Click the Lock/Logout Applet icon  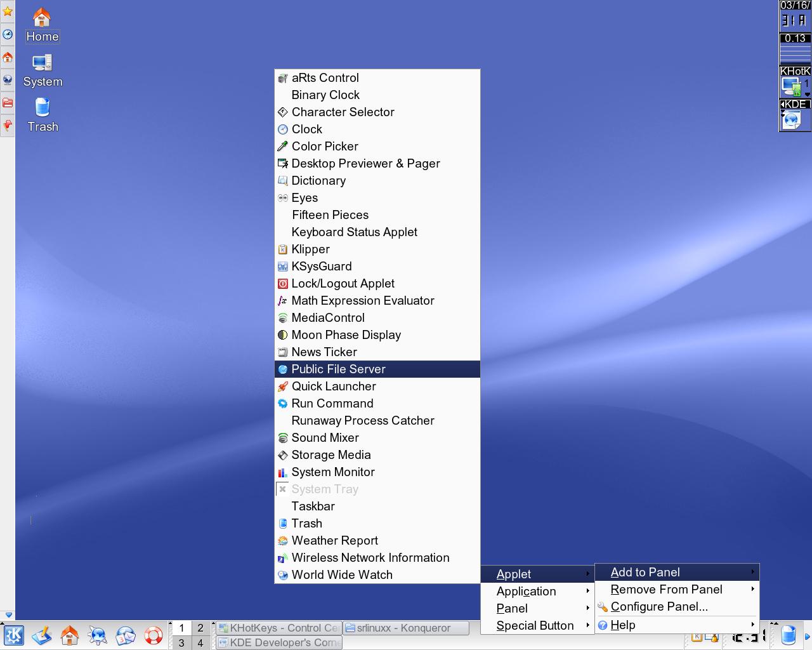click(x=283, y=284)
